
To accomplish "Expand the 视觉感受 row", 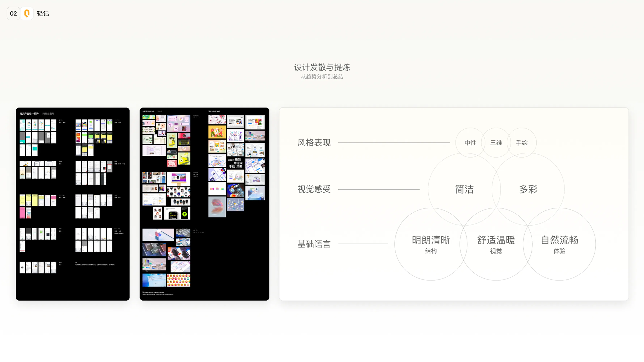I will tap(314, 189).
